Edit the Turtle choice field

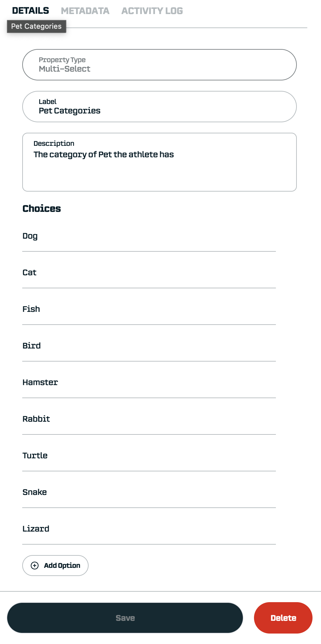point(149,456)
